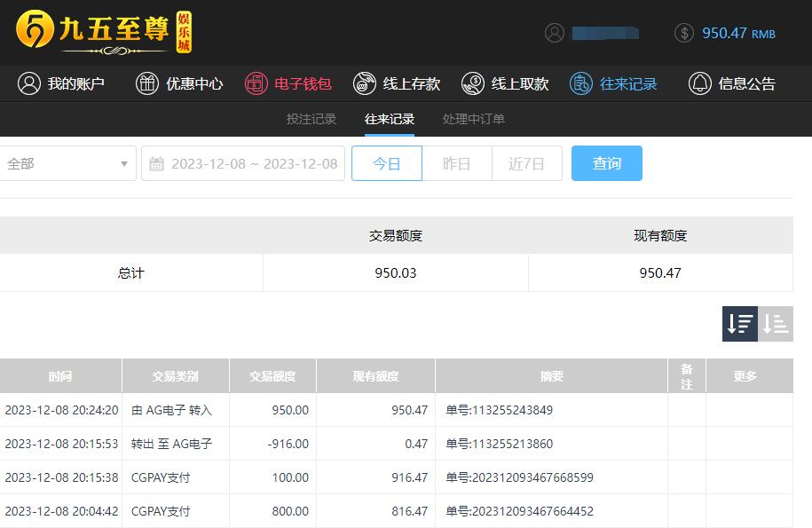Click the 现有额度 table column header

click(x=375, y=376)
